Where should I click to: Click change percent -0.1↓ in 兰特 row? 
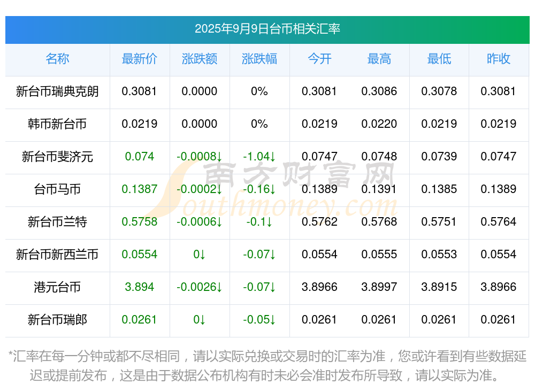tap(259, 221)
